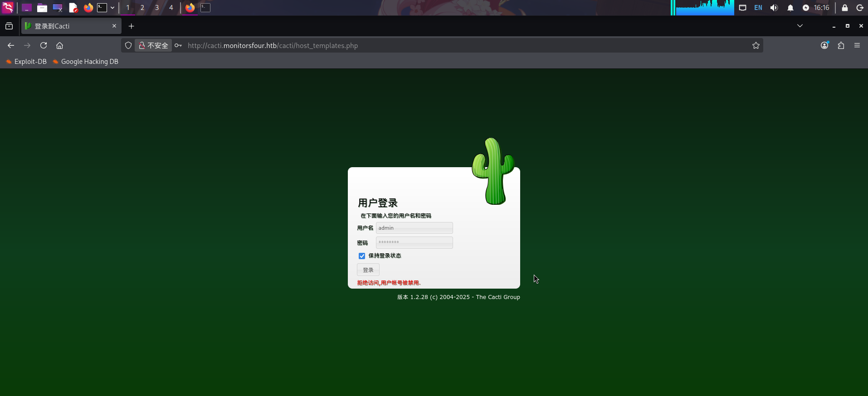
Task: Open the tracking protection shield
Action: [x=128, y=45]
